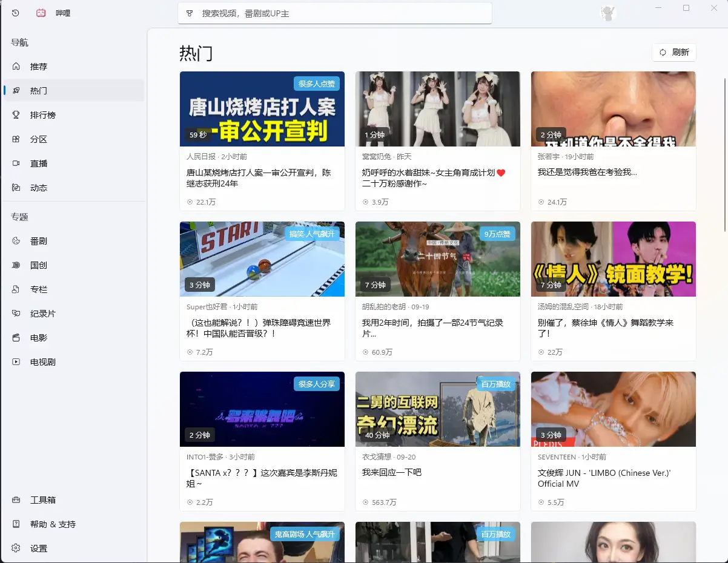The height and width of the screenshot is (563, 728).
Task: Click the 排行榜 trophy icon
Action: pos(16,115)
